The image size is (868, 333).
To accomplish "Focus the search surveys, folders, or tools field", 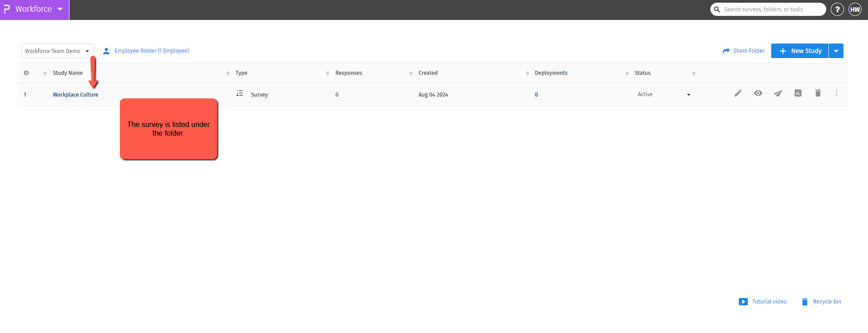I will tap(768, 10).
